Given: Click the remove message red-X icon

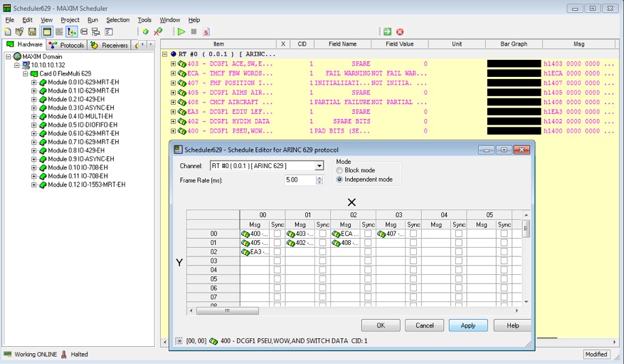Looking at the screenshot, I should 158,32.
